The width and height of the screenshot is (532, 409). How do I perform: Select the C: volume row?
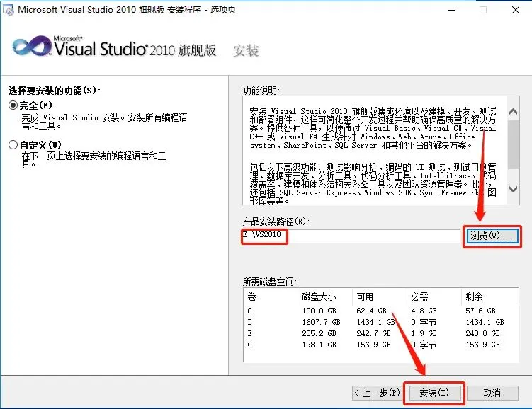coord(380,311)
